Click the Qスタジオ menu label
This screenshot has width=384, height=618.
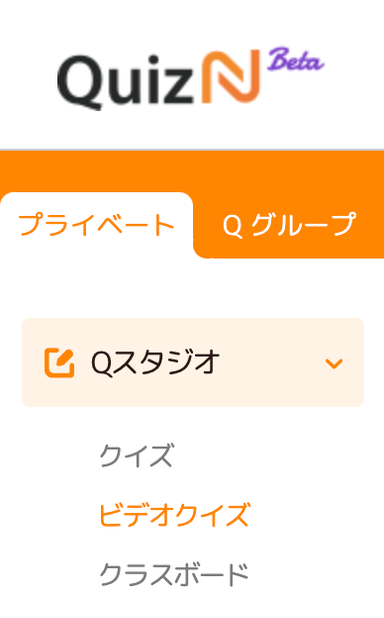(x=155, y=363)
